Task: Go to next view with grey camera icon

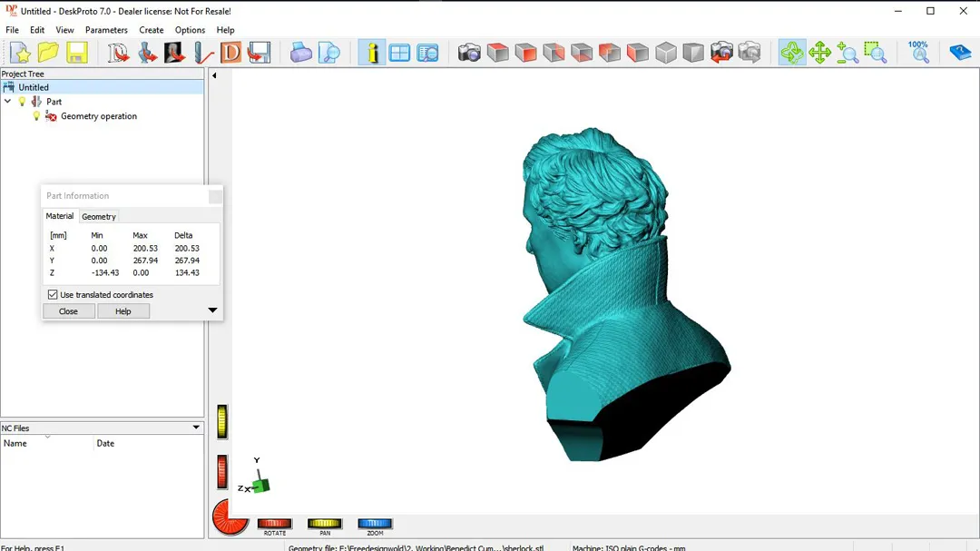Action: point(750,53)
